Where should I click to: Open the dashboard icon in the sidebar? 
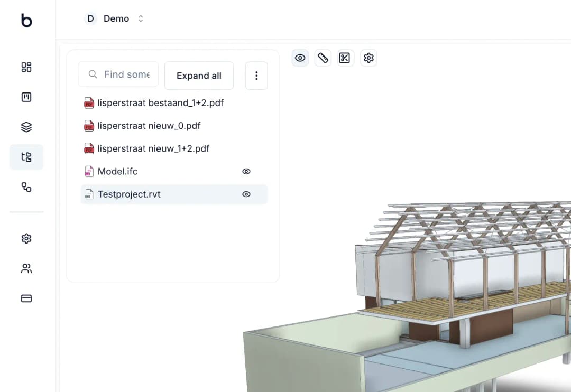tap(26, 67)
